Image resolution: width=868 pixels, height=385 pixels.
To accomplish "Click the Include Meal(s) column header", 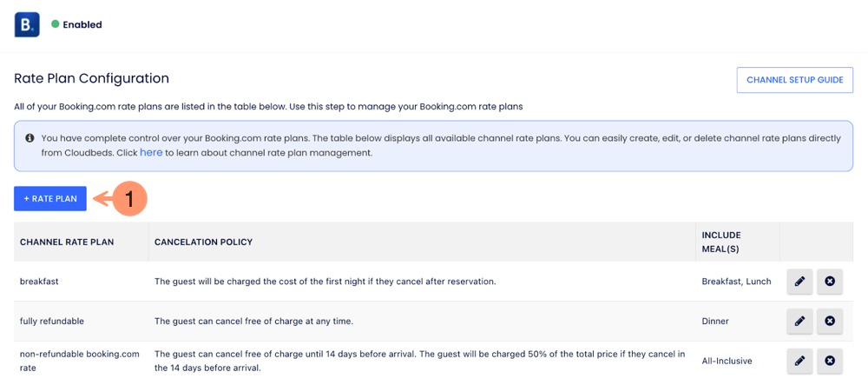I will coord(721,242).
